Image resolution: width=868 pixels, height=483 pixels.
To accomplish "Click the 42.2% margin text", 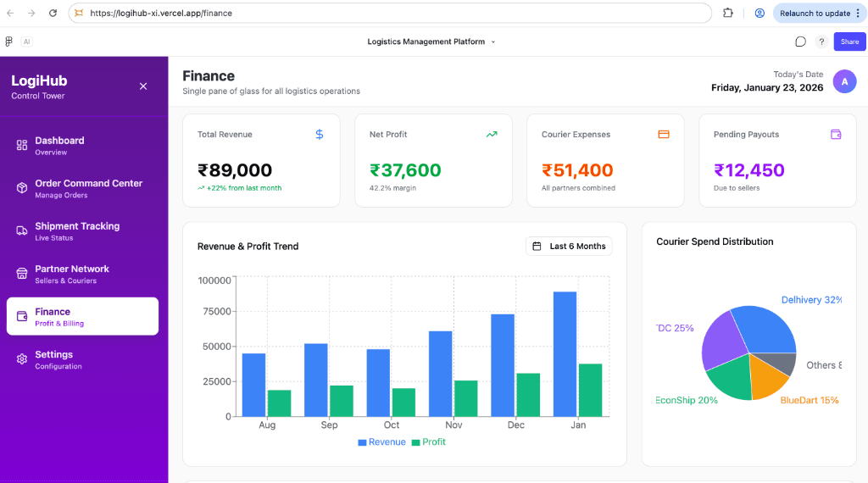I will [x=392, y=188].
